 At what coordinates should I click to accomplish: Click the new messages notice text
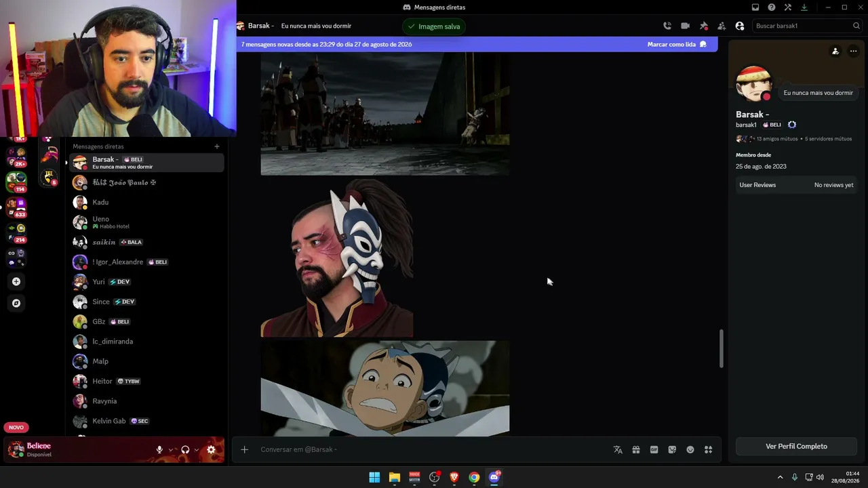pyautogui.click(x=326, y=44)
